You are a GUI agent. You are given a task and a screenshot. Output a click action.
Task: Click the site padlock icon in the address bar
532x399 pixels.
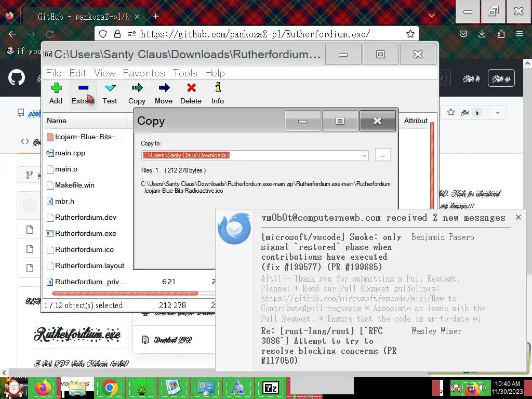(x=117, y=34)
